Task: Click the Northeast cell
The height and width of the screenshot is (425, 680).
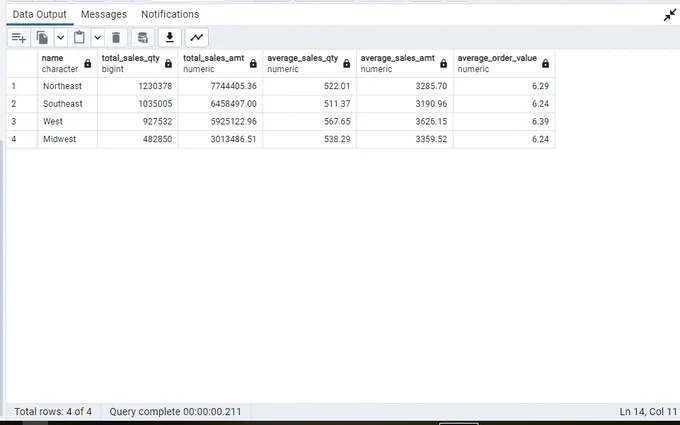Action: coord(67,86)
